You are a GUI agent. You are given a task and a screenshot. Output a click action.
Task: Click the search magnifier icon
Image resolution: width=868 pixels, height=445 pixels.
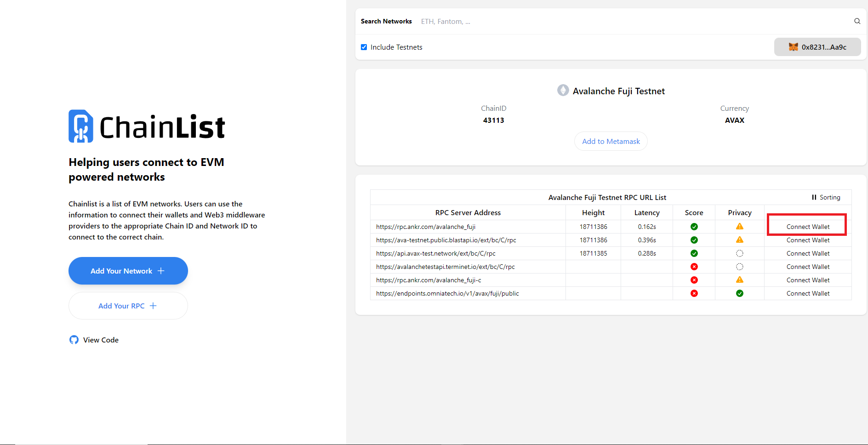click(x=857, y=21)
